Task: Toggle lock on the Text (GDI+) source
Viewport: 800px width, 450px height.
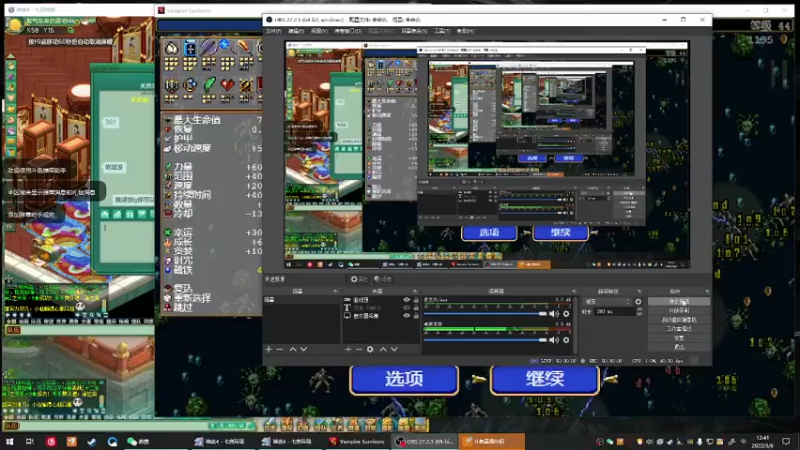Action: [x=416, y=308]
